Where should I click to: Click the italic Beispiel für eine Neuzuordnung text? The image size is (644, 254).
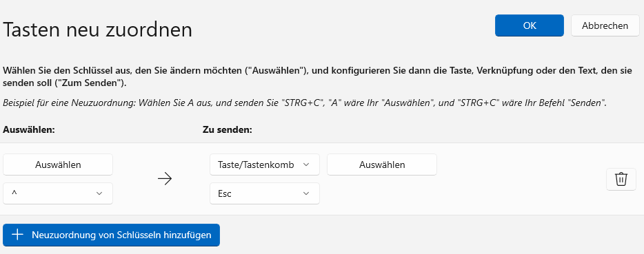pyautogui.click(x=305, y=103)
